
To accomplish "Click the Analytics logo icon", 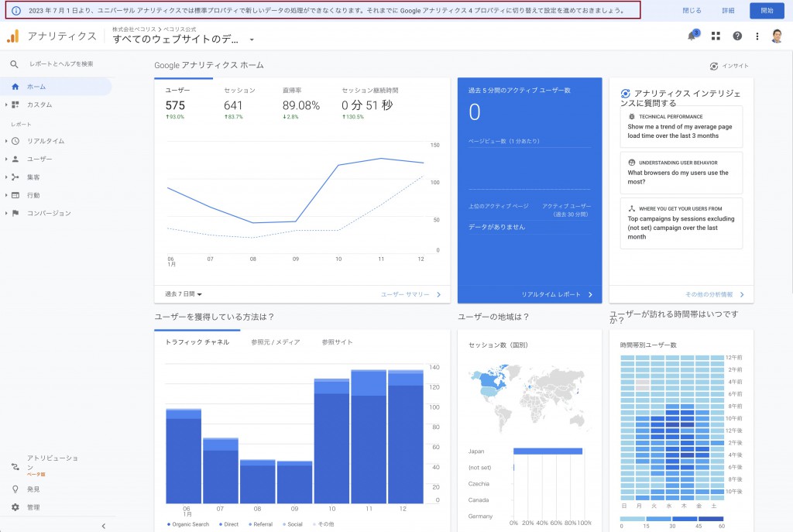I will point(13,36).
